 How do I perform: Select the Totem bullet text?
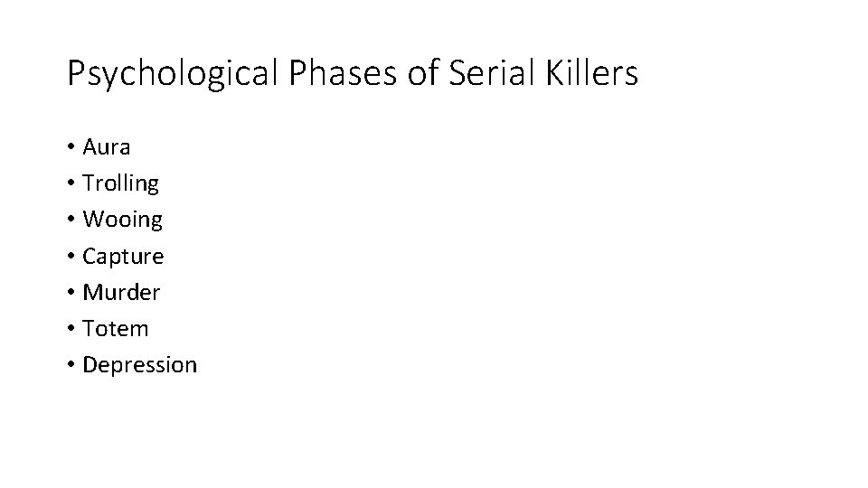tap(115, 329)
